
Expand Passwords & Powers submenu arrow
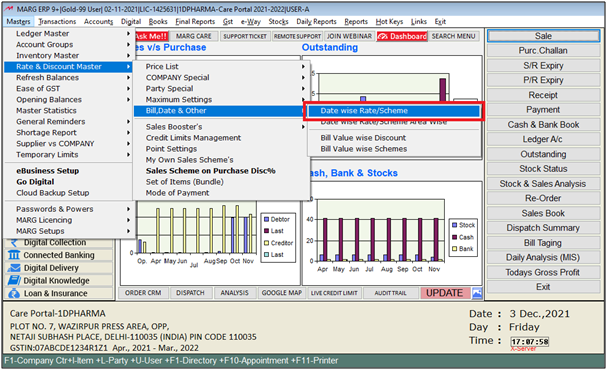point(128,209)
